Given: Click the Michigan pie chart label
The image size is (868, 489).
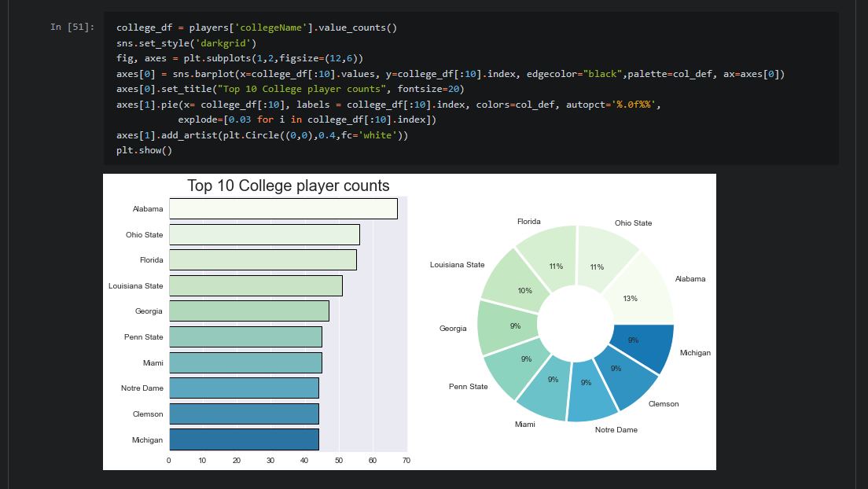Looking at the screenshot, I should pos(695,353).
